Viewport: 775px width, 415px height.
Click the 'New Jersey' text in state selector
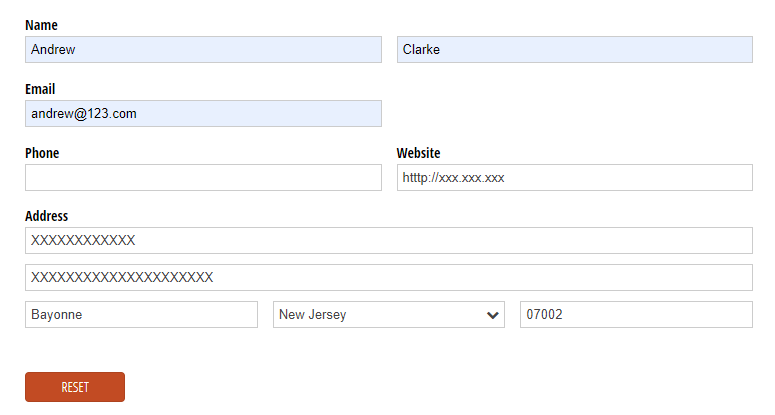pos(313,315)
